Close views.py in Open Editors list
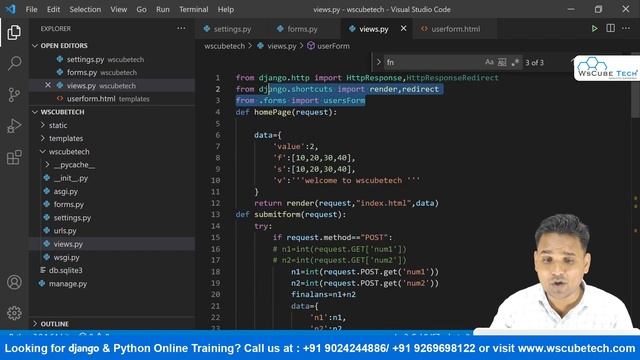The width and height of the screenshot is (640, 360). pyautogui.click(x=48, y=85)
